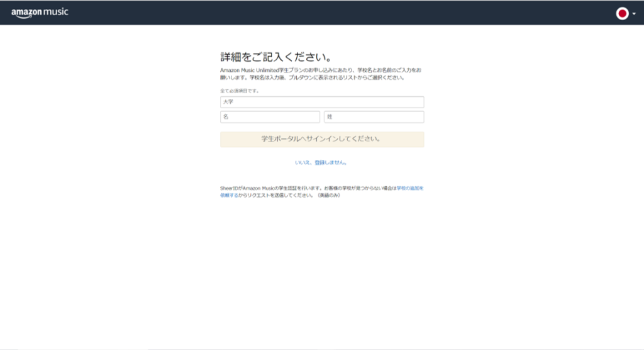Viewport: 644px width, 350px height.
Task: Click the 学生ポータルへサインインしてください button
Action: click(x=322, y=139)
